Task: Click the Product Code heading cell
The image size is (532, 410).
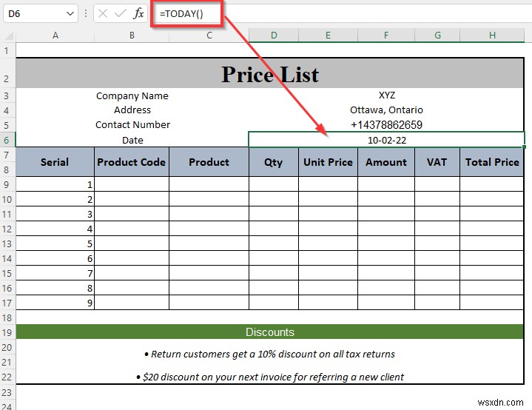Action: pyautogui.click(x=132, y=162)
